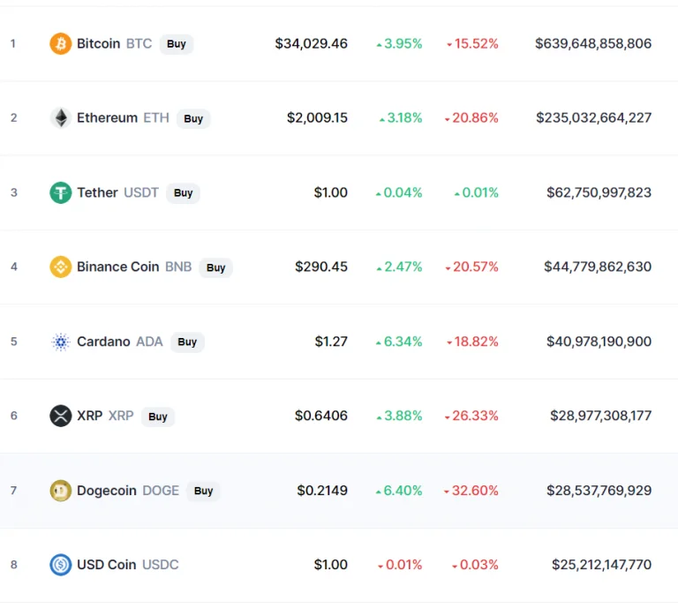Tap Buy beside Binance Coin BNB
678x616 pixels.
click(215, 267)
